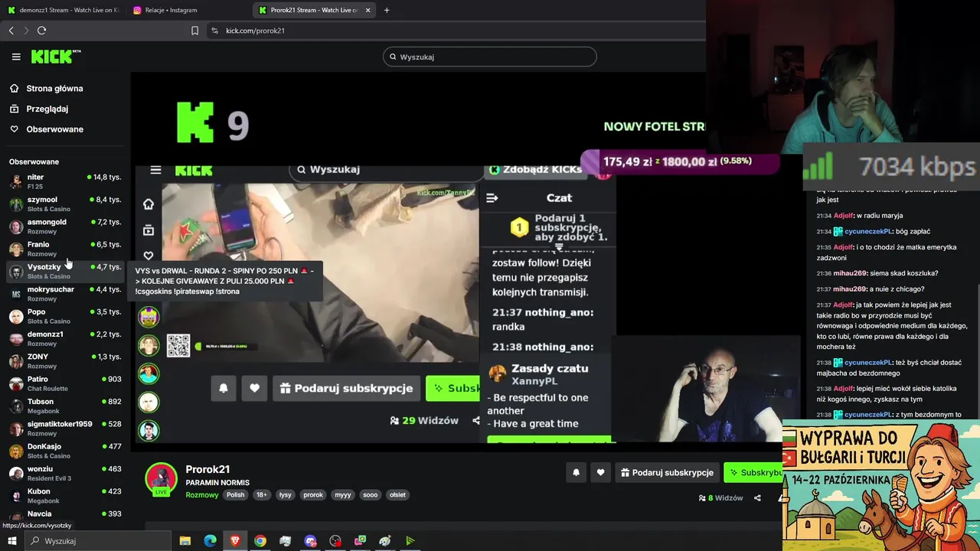
Task: Select the 18+ tag
Action: (262, 495)
